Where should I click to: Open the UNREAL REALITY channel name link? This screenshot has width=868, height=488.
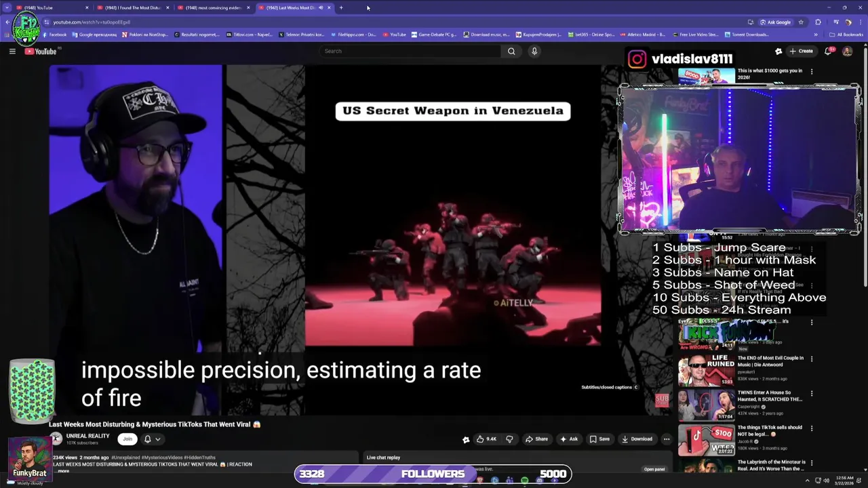[87, 436]
